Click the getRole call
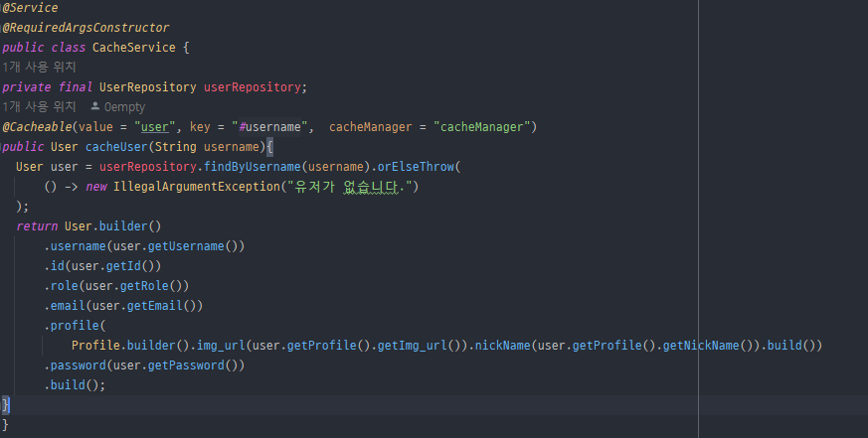868x438 pixels. (144, 286)
